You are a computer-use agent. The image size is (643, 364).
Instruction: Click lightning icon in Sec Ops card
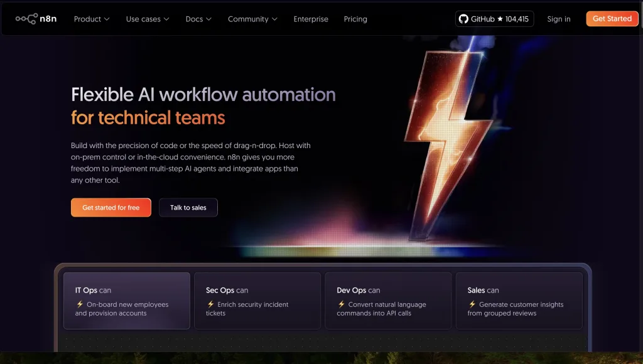pyautogui.click(x=211, y=304)
